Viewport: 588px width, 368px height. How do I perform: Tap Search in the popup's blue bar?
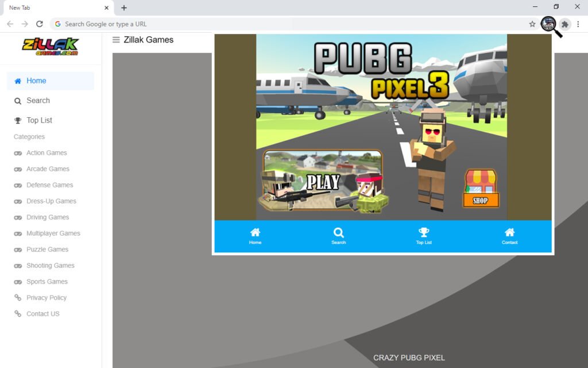[339, 236]
